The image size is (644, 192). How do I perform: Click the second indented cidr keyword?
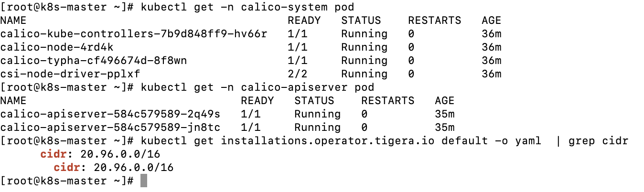pos(67,168)
